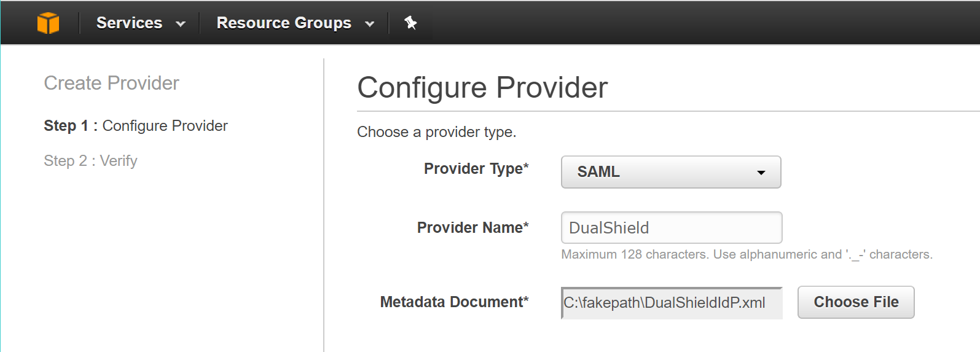Open the Provider Type SAML dropdown
This screenshot has width=980, height=352.
pyautogui.click(x=670, y=172)
